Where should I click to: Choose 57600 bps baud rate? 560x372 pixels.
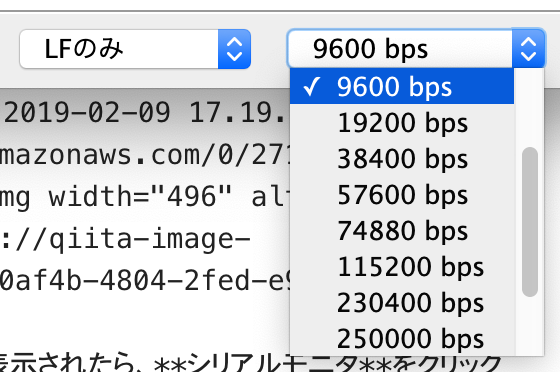coord(402,195)
